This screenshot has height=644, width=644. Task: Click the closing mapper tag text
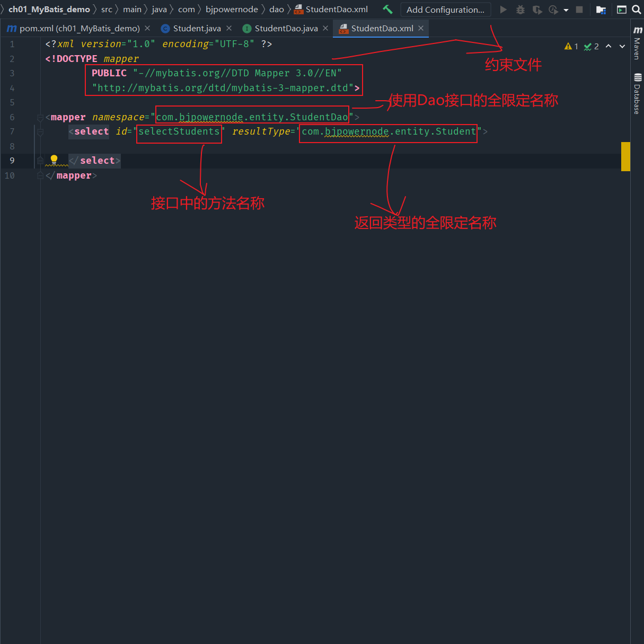tap(71, 175)
